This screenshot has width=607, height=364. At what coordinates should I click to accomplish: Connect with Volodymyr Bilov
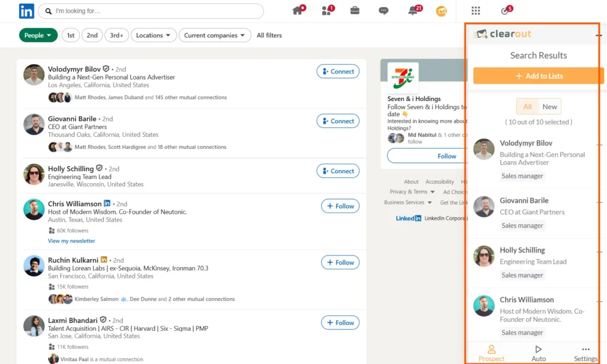[x=338, y=71]
